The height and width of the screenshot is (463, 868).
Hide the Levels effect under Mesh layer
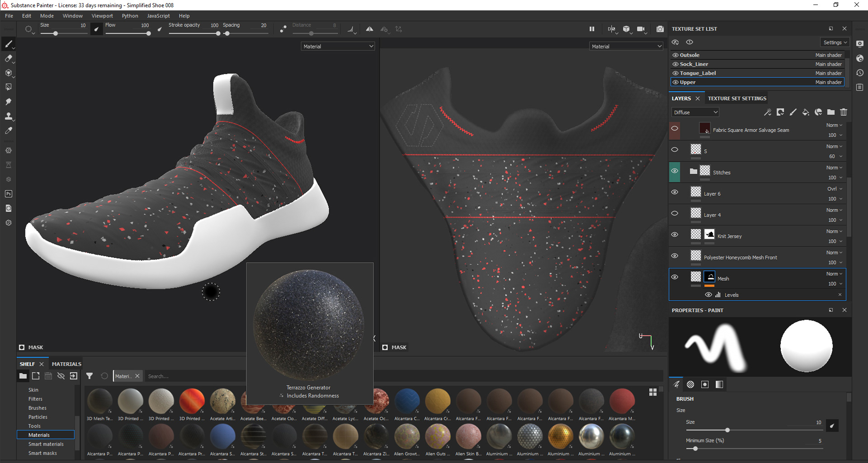(x=708, y=294)
